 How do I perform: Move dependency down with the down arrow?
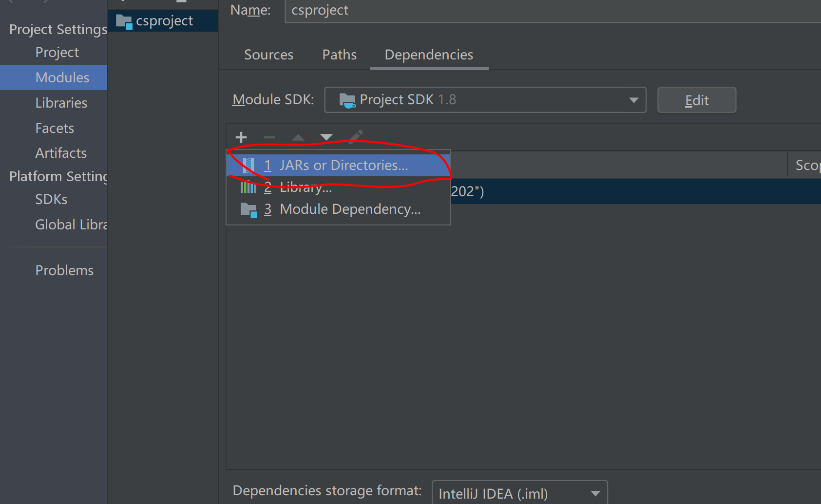(x=326, y=137)
